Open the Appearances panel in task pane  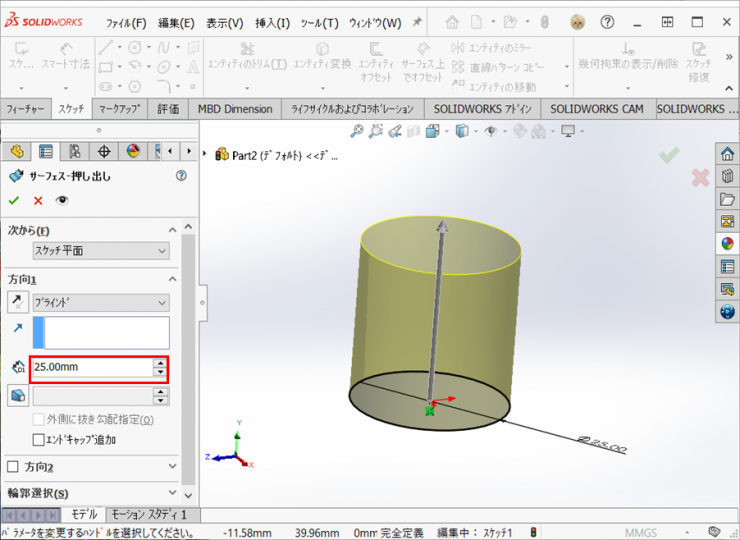727,242
